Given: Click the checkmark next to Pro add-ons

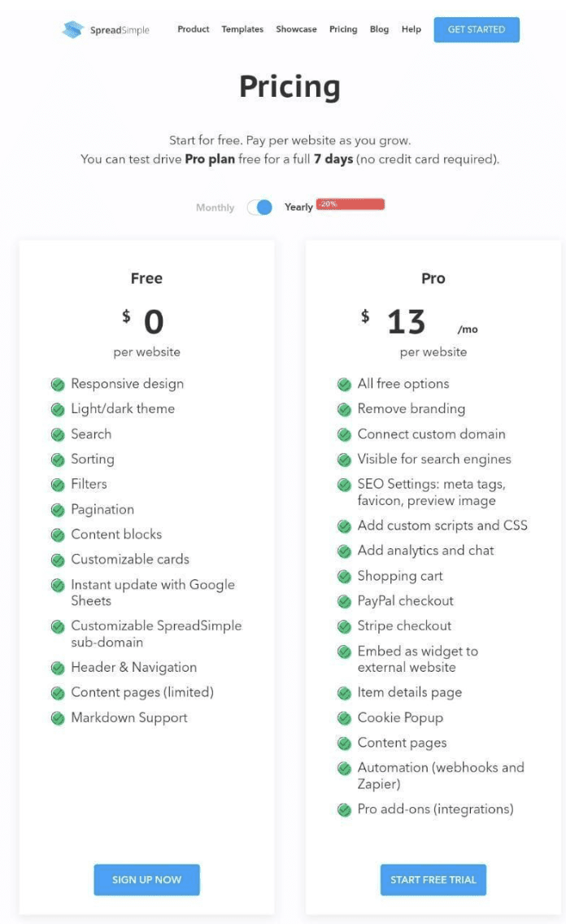Looking at the screenshot, I should pos(344,810).
